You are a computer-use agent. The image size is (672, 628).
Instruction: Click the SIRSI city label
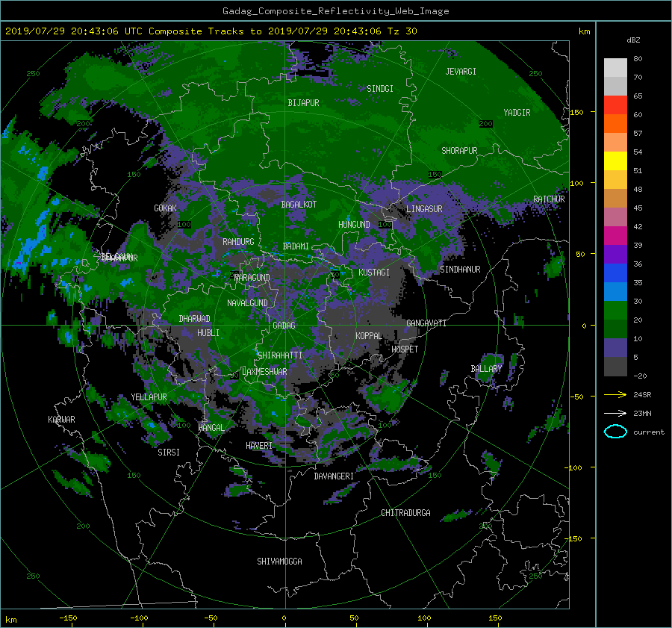169,453
